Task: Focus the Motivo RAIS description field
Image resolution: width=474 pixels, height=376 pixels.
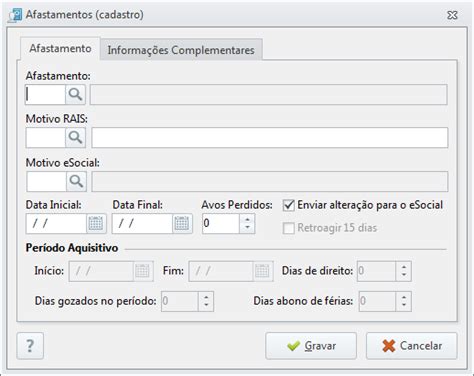Action: pyautogui.click(x=270, y=138)
